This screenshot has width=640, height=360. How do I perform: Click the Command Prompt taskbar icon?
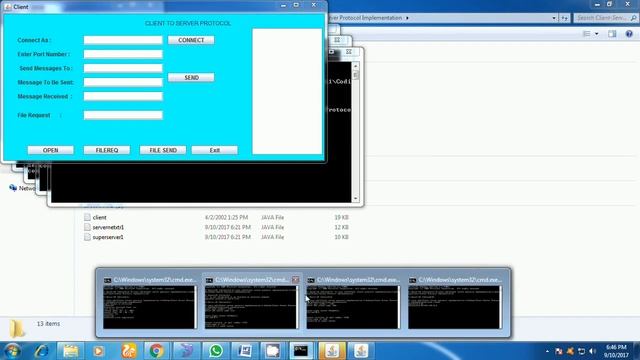click(301, 351)
